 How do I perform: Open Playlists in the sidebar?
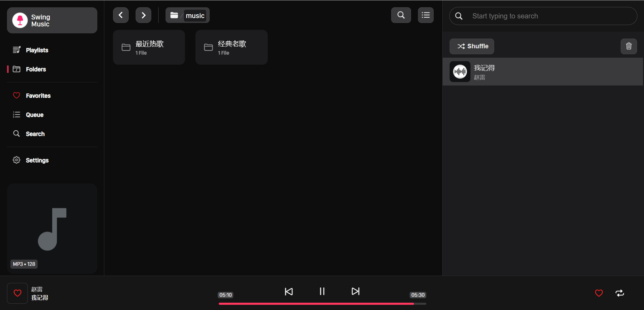(x=37, y=50)
